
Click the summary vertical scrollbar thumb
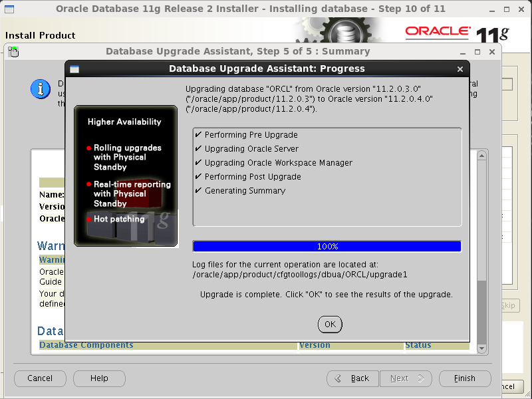click(x=481, y=311)
